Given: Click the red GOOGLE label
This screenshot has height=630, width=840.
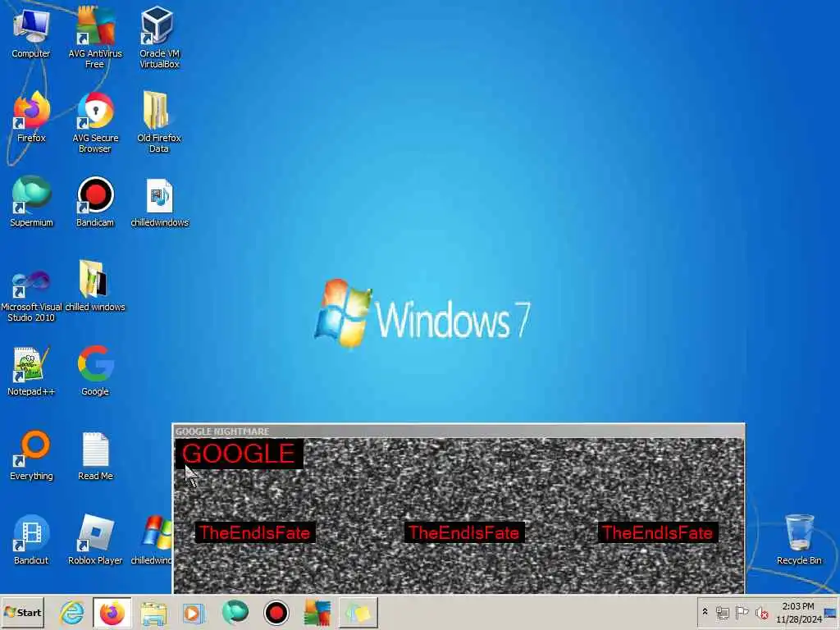Looking at the screenshot, I should 239,454.
